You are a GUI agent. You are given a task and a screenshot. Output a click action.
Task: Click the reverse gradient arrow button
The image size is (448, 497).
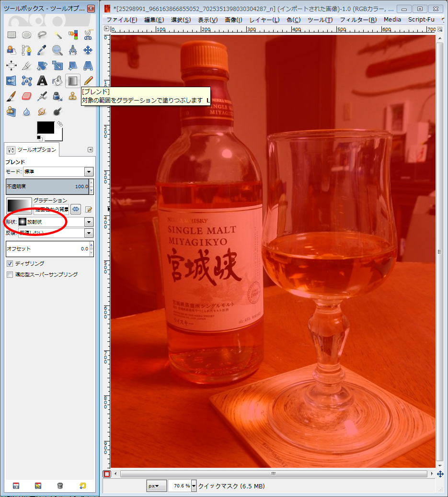pos(76,209)
